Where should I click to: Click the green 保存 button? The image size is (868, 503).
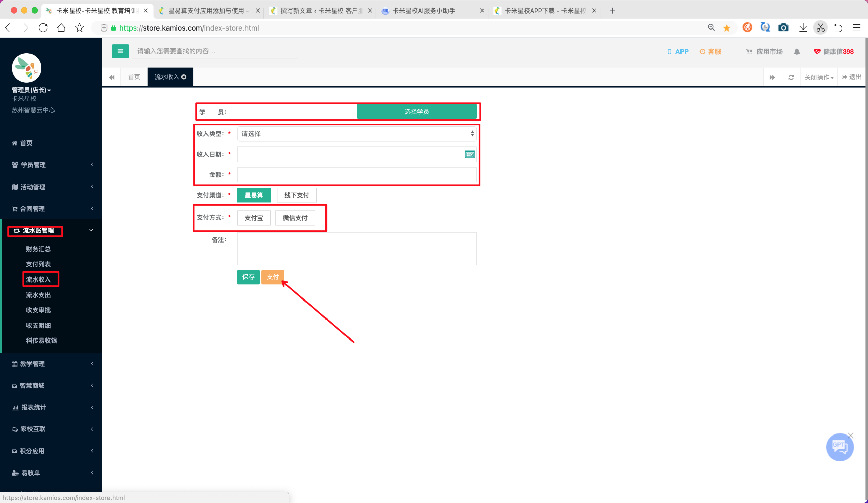pyautogui.click(x=248, y=277)
